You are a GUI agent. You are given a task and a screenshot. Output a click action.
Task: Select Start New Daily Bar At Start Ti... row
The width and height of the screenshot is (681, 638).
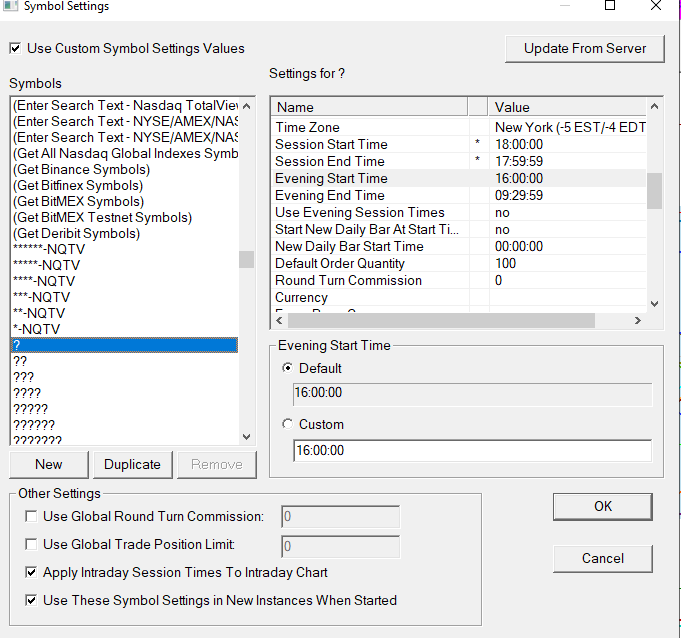click(459, 229)
